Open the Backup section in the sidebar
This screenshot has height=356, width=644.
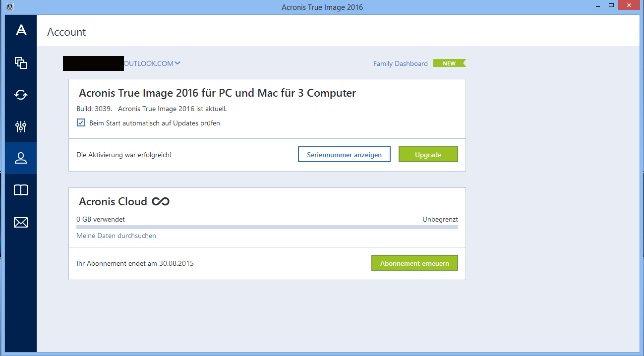click(x=21, y=63)
